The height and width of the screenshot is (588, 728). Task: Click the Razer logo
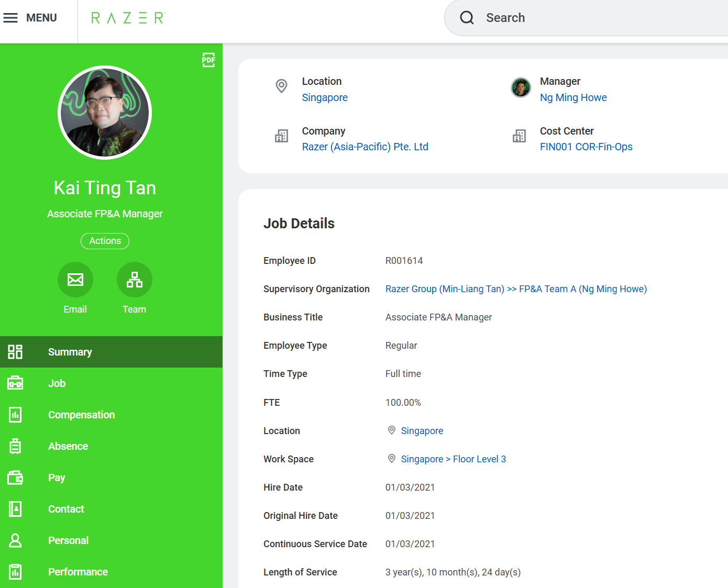(128, 18)
